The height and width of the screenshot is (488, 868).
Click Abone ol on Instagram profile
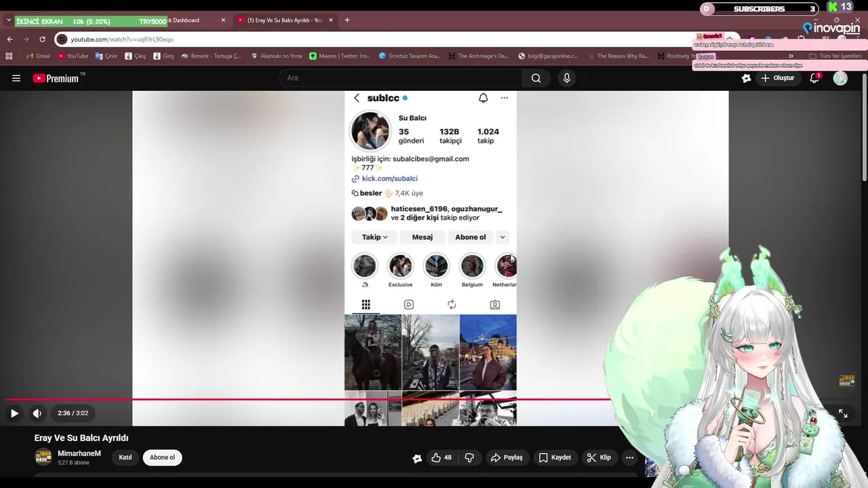[470, 237]
